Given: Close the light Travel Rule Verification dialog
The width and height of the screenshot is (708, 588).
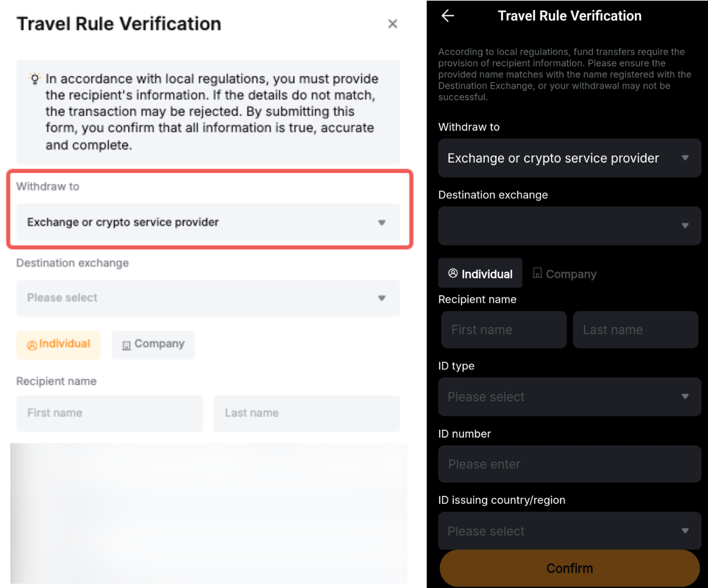Looking at the screenshot, I should click(392, 24).
